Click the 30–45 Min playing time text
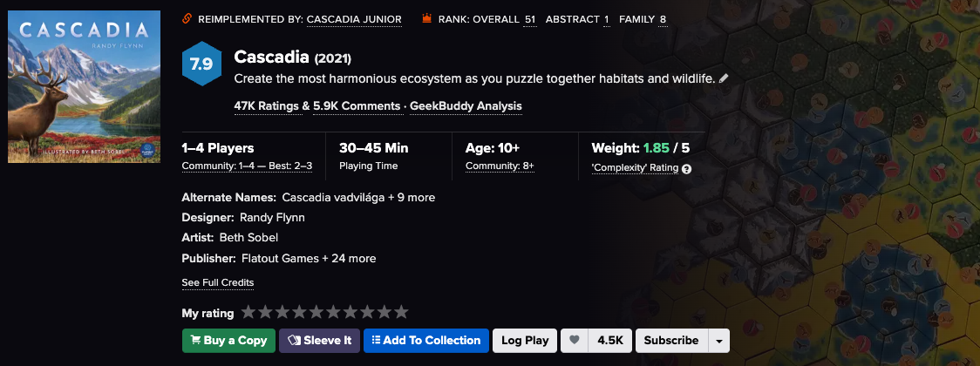This screenshot has width=980, height=366. (374, 149)
